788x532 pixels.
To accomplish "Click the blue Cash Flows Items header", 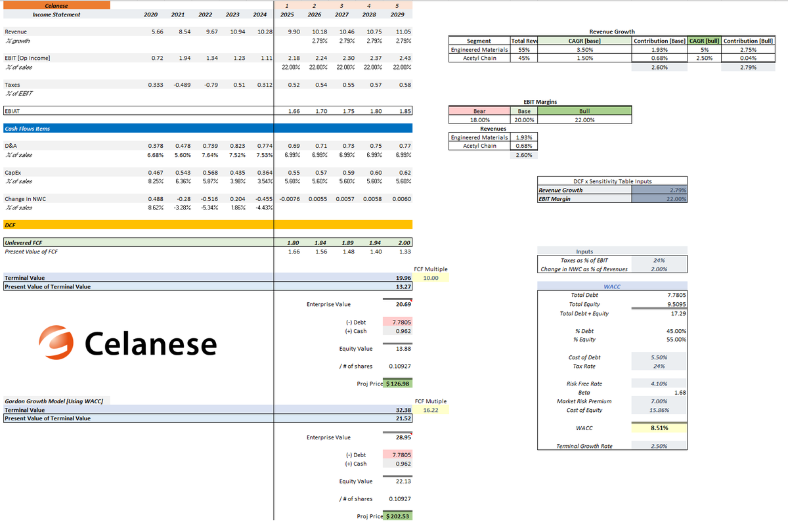I will (208, 128).
